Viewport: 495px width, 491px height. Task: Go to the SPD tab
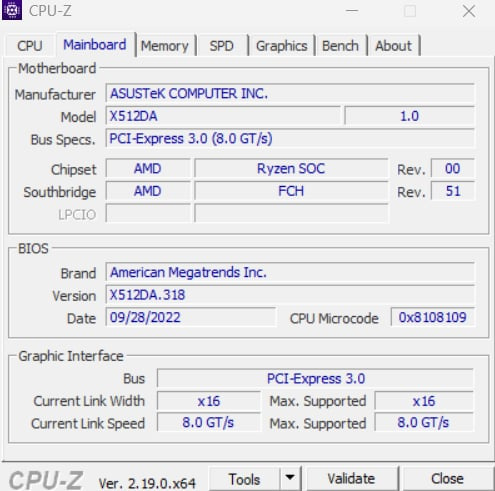pos(221,46)
